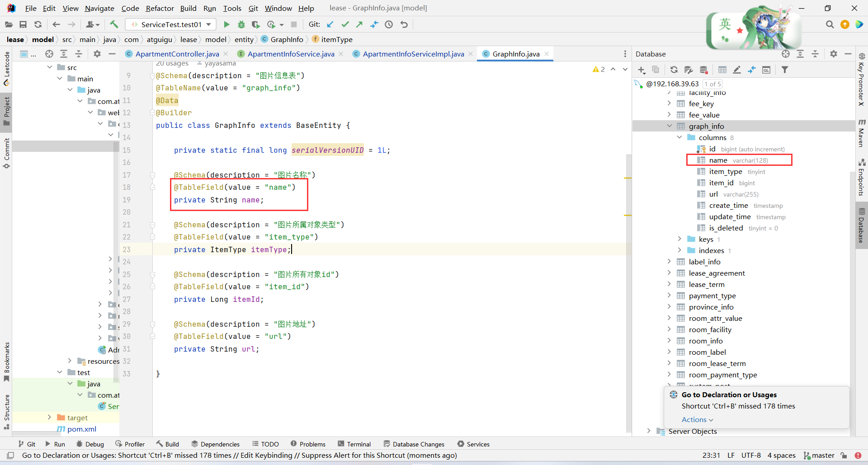868x465 pixels.
Task: Navigate back with left arrow
Action: pos(56,24)
